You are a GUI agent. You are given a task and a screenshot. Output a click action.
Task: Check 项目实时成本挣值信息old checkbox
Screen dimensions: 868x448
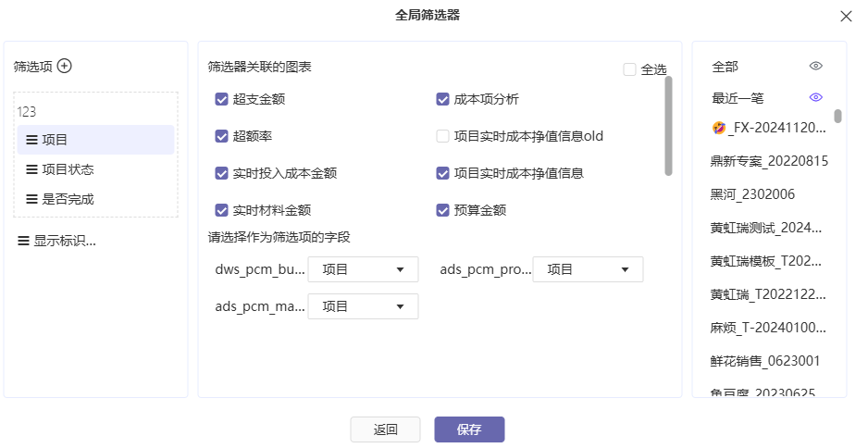442,136
